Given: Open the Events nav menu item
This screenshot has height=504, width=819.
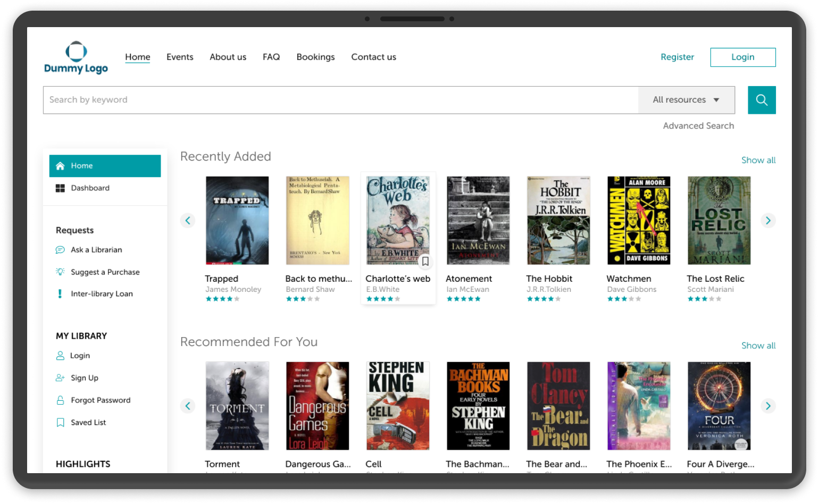Looking at the screenshot, I should pyautogui.click(x=180, y=57).
